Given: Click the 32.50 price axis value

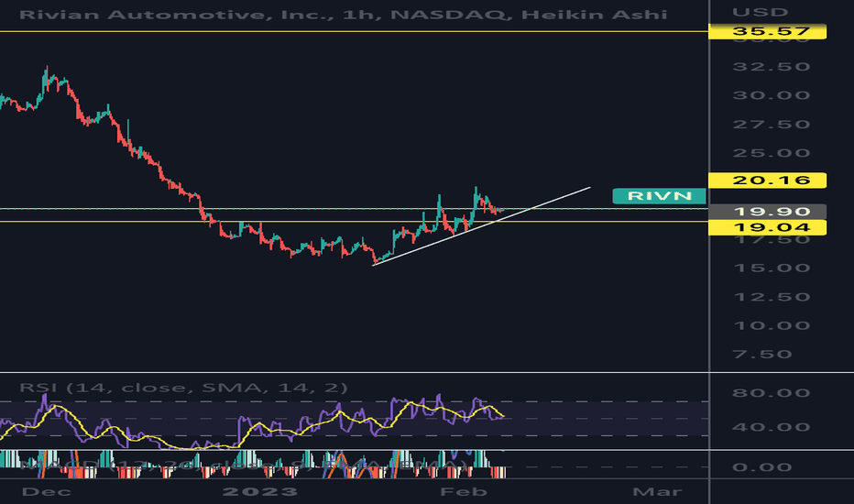Looking at the screenshot, I should (x=772, y=67).
